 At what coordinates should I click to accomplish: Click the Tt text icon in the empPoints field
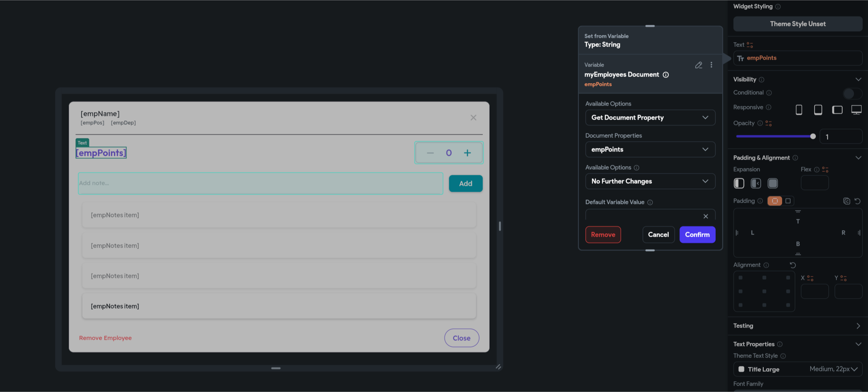(741, 58)
